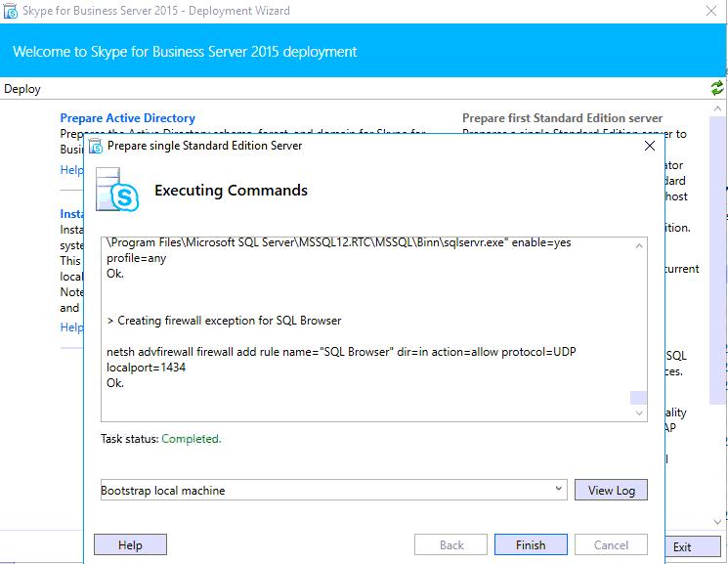Click the main window scrollbar up arrow
Viewport: 728px width, 564px height.
pyautogui.click(x=717, y=108)
